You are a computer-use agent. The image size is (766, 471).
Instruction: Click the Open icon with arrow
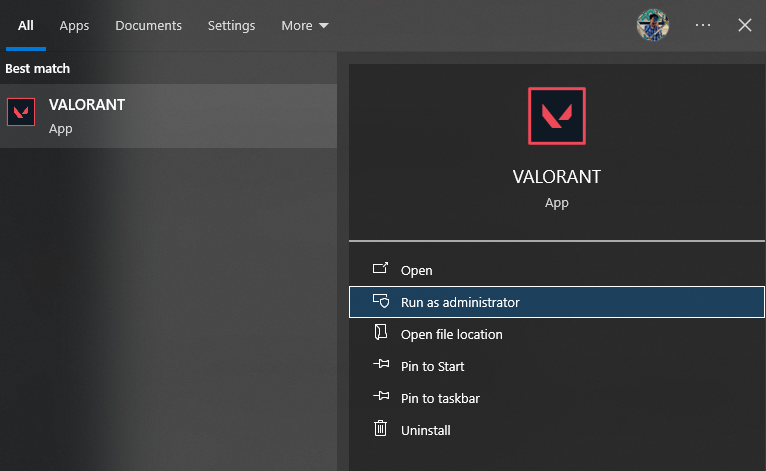click(x=380, y=270)
